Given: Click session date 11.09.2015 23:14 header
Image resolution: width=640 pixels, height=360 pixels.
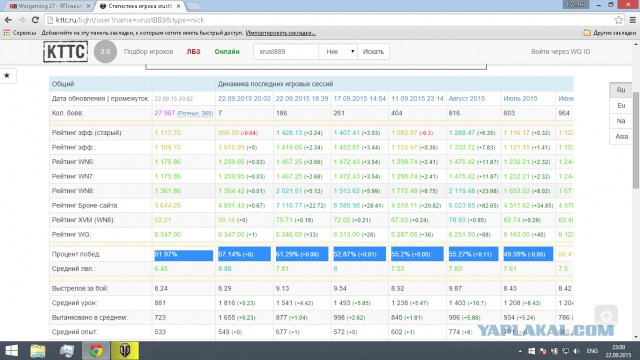Looking at the screenshot, I should (417, 99).
